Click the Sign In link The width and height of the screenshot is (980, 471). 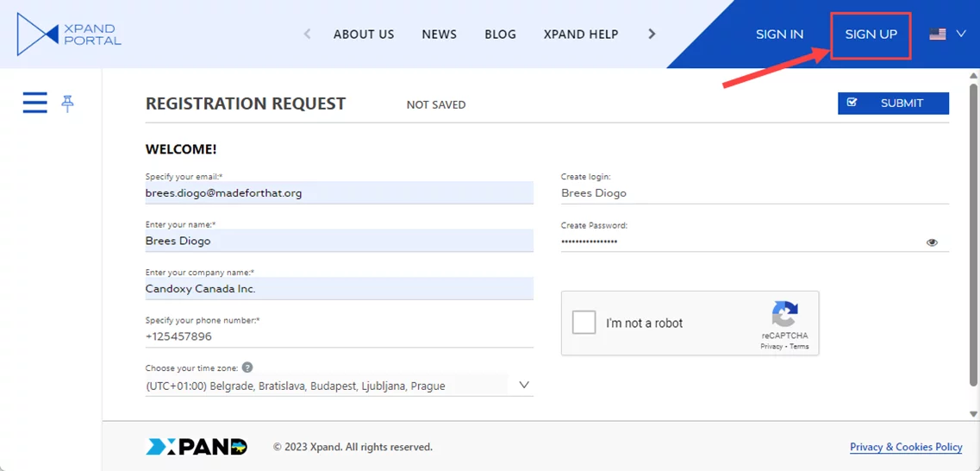point(779,35)
